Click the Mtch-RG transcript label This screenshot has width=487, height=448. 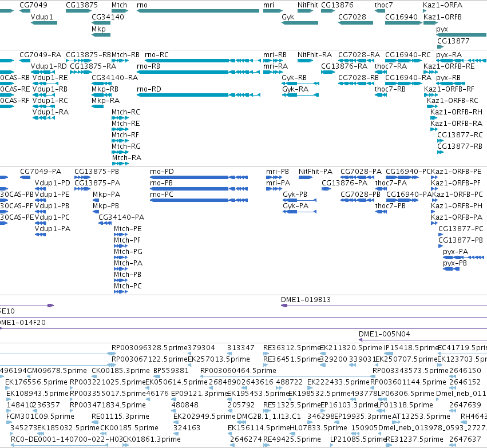[x=126, y=146]
